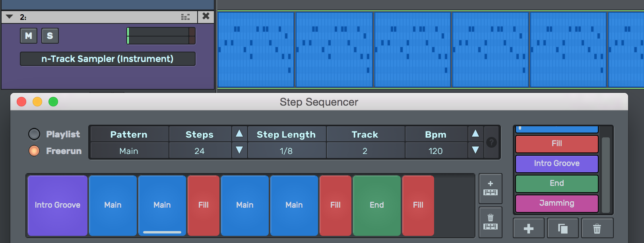The image size is (644, 243).
Task: Choose the End pattern in pattern list
Action: [557, 183]
